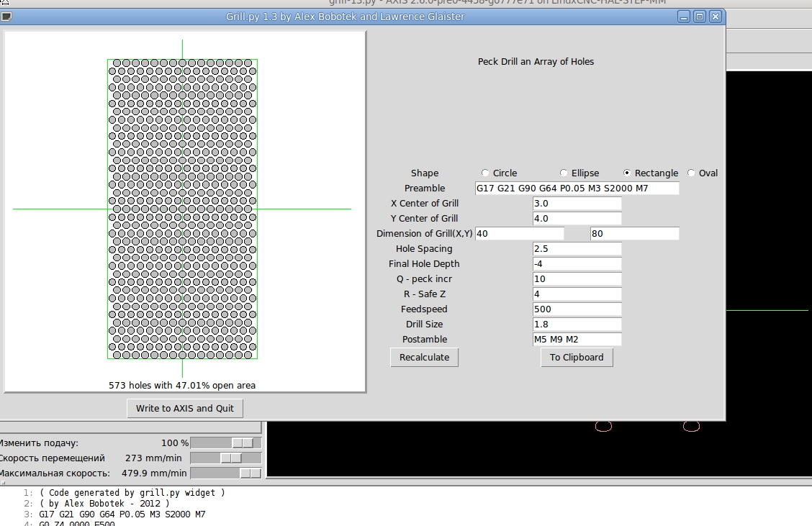The width and height of the screenshot is (812, 526).
Task: Click the feed override slider
Action: tap(226, 443)
